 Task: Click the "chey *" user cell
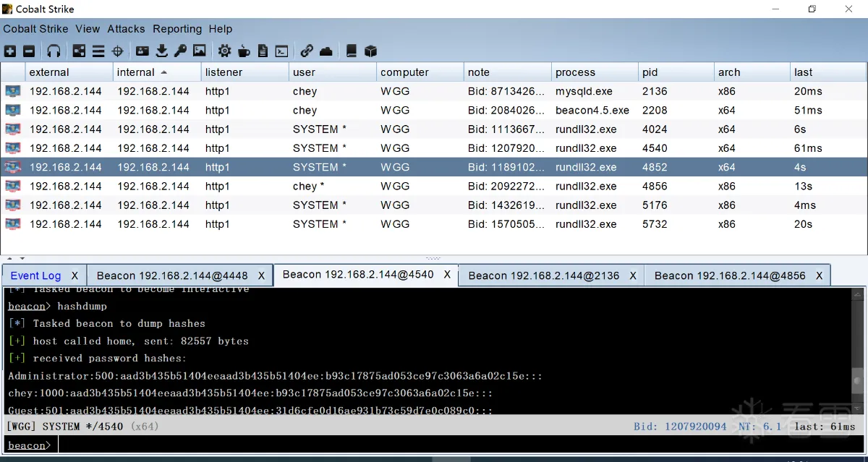(x=333, y=186)
